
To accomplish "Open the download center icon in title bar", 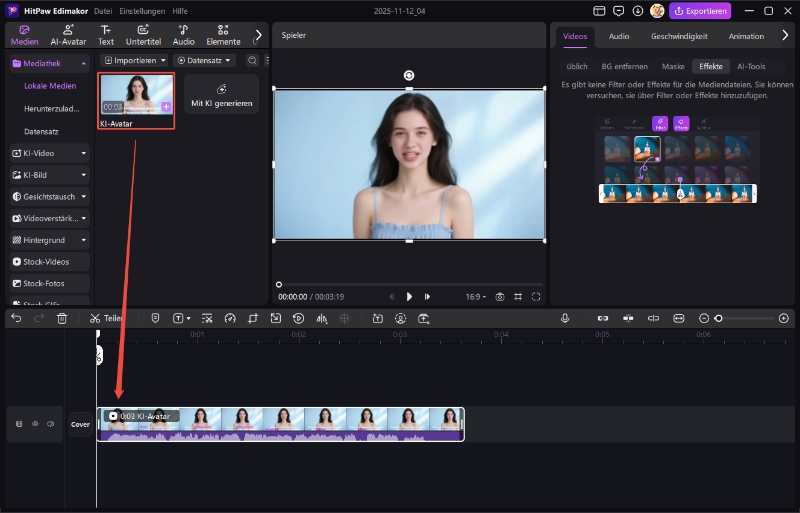I will [x=638, y=11].
